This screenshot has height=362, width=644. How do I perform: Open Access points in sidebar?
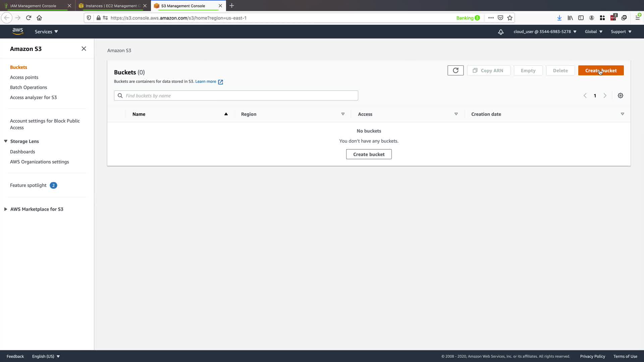[24, 77]
